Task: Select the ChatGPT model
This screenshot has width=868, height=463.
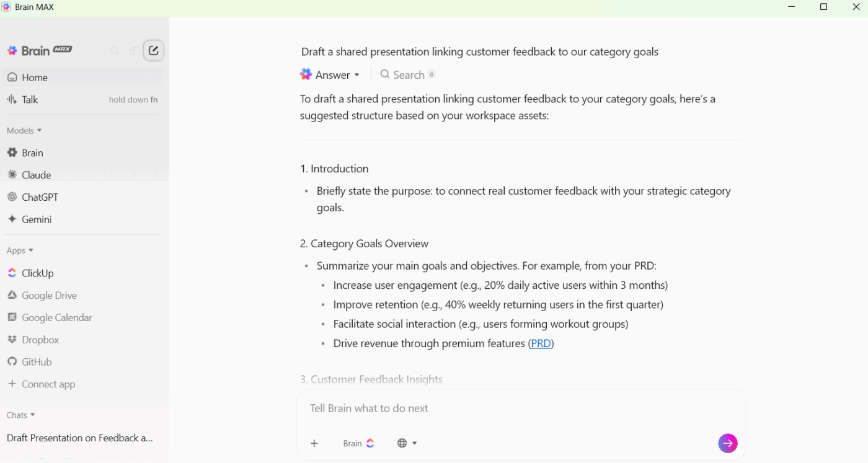Action: coord(40,196)
